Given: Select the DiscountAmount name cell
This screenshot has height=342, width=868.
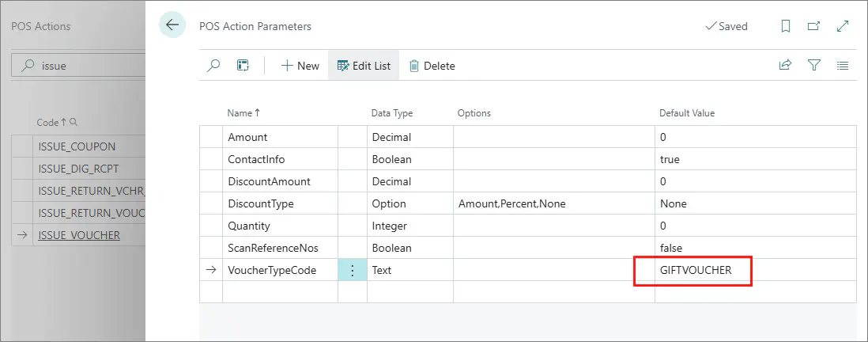Looking at the screenshot, I should point(280,181).
